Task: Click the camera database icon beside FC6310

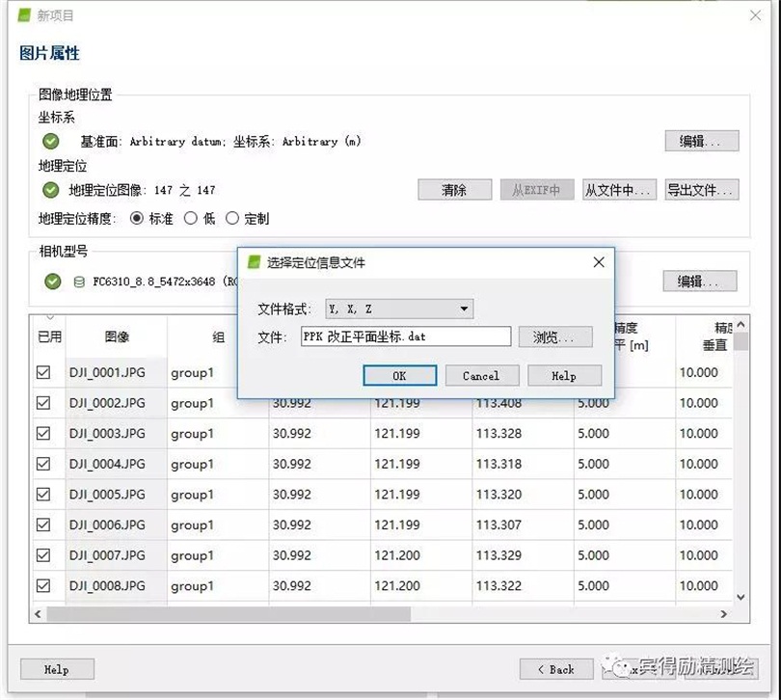Action: click(x=79, y=282)
